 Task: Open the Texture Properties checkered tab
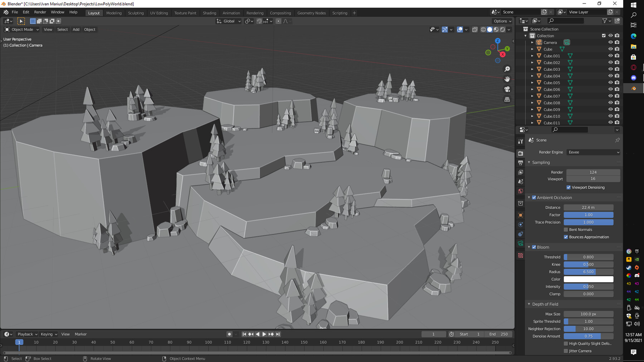(x=521, y=256)
